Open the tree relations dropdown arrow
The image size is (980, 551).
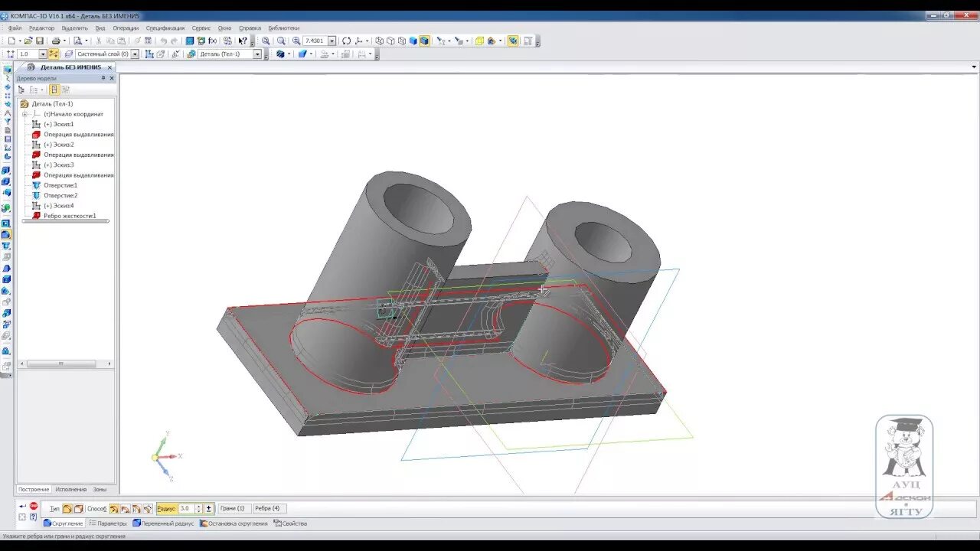(41, 90)
